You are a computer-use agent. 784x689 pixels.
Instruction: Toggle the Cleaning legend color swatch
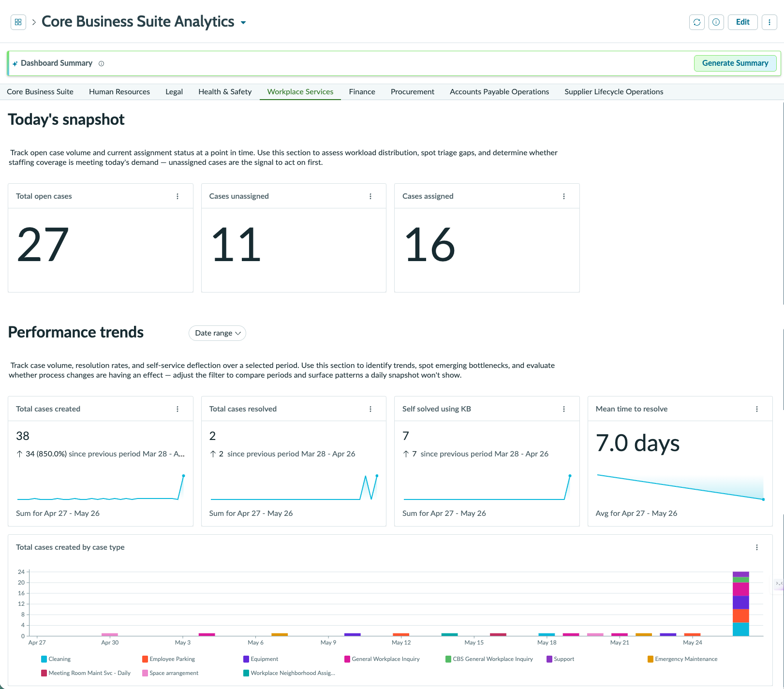coord(44,659)
